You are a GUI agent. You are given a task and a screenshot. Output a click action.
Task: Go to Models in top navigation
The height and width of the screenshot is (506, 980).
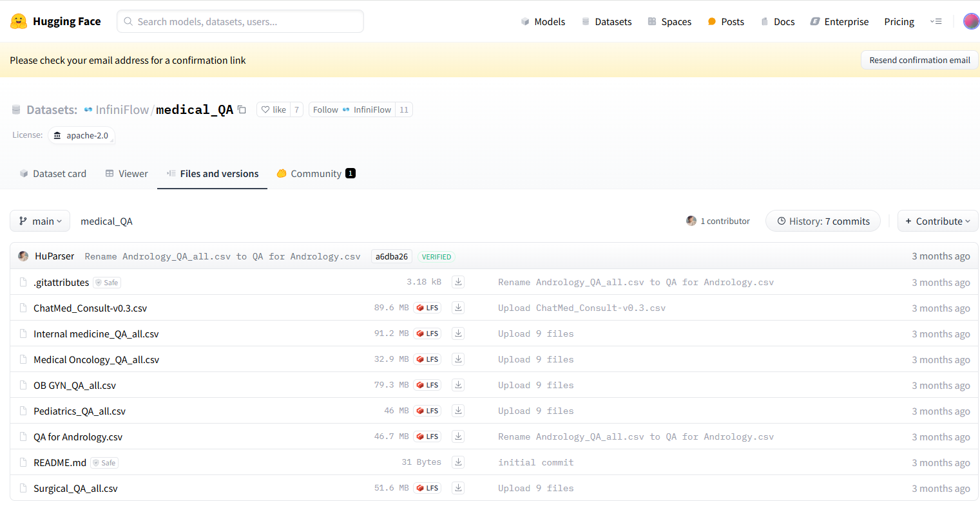tap(543, 22)
